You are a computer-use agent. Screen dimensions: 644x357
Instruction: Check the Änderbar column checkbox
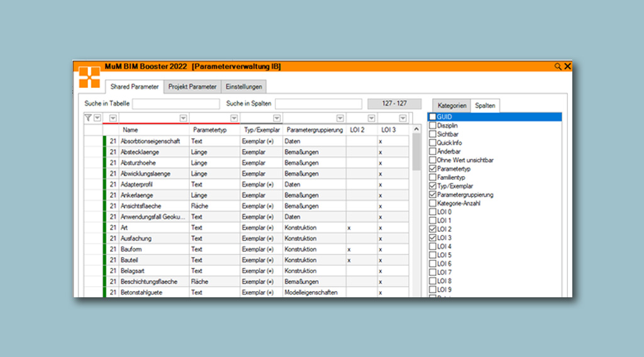click(x=433, y=151)
